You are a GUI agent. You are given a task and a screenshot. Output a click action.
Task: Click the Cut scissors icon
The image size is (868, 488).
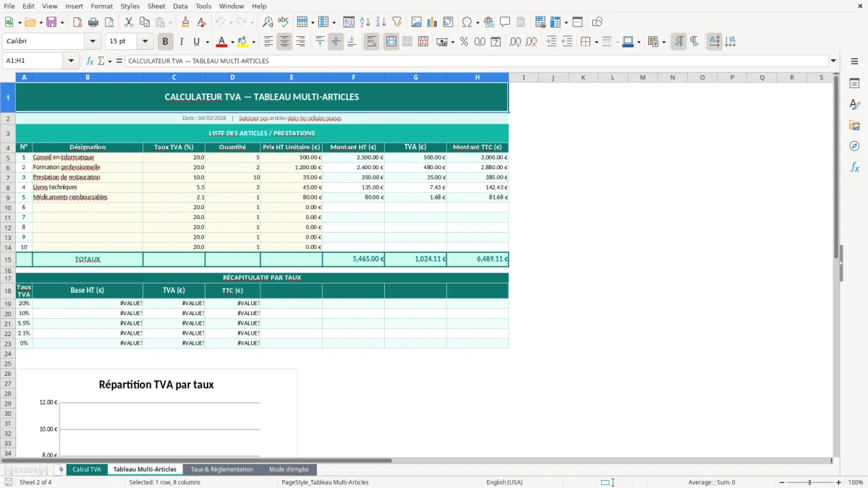pyautogui.click(x=129, y=22)
